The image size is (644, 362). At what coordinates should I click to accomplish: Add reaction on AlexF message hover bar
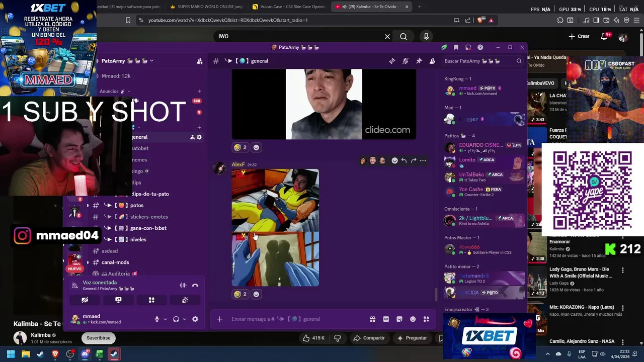[394, 160]
